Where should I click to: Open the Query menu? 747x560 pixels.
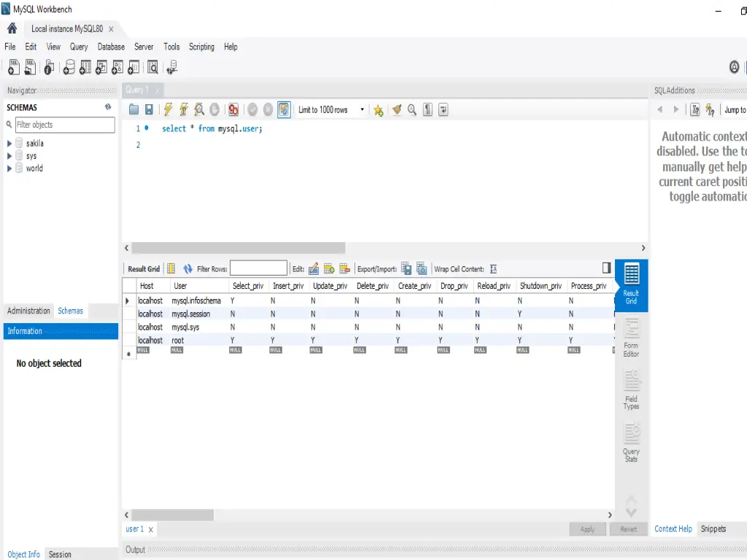point(79,47)
